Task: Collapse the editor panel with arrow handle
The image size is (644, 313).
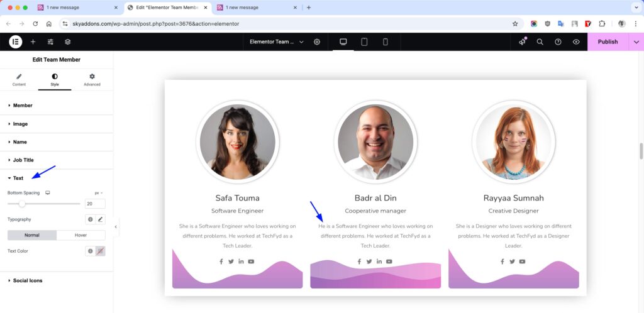Action: coord(116,227)
